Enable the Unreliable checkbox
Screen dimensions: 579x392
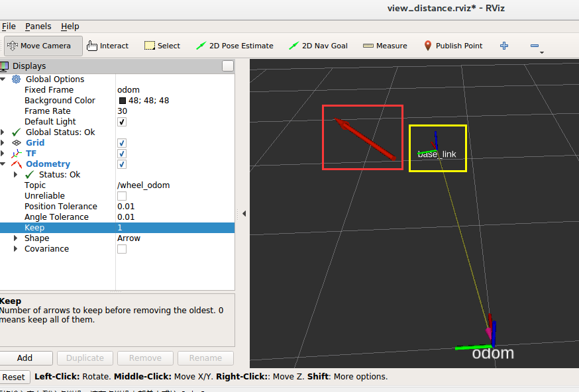pos(122,196)
